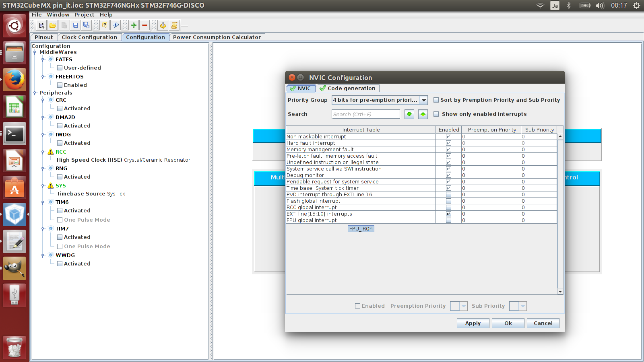
Task: Switch to the Clock Configuration tab
Action: coord(89,37)
